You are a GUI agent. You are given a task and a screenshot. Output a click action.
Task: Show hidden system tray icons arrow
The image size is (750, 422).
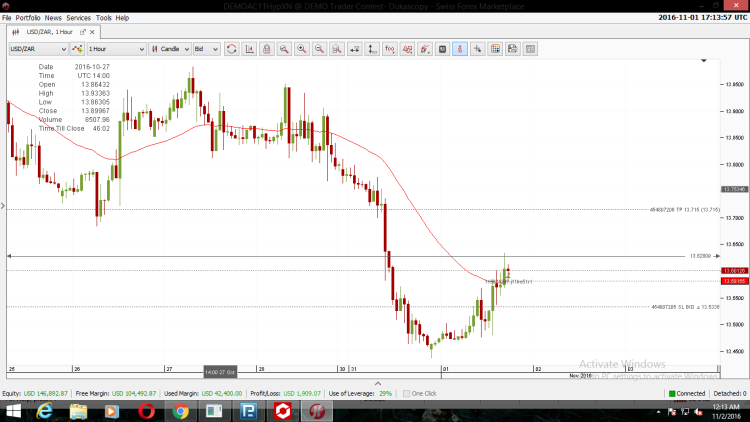point(659,411)
